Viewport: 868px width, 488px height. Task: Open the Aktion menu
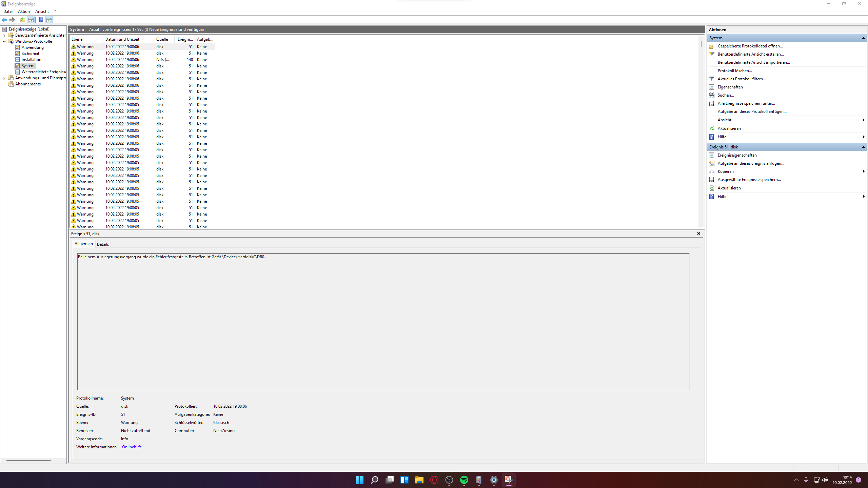[x=24, y=12]
